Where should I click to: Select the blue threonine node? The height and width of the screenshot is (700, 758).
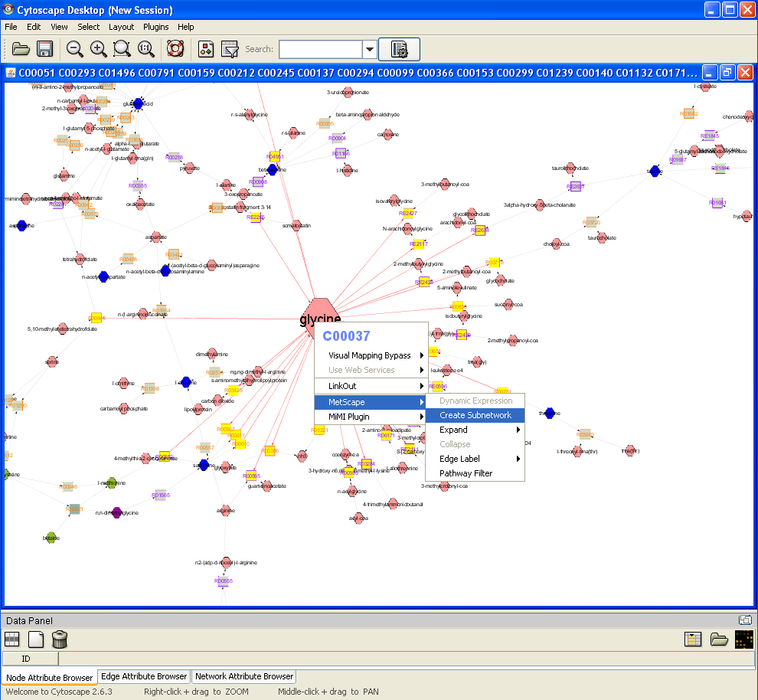tap(550, 413)
